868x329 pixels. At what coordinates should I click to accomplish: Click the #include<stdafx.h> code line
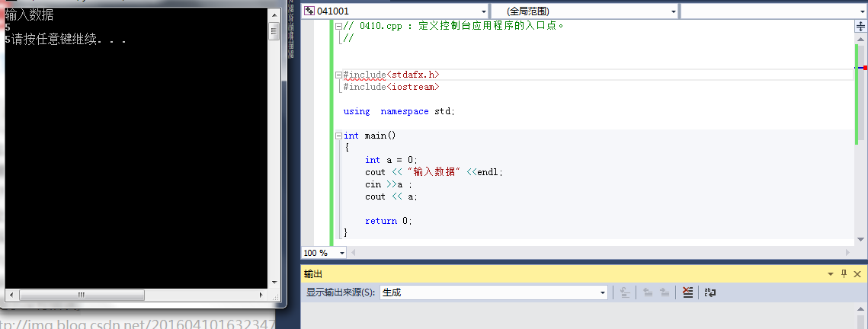click(392, 75)
